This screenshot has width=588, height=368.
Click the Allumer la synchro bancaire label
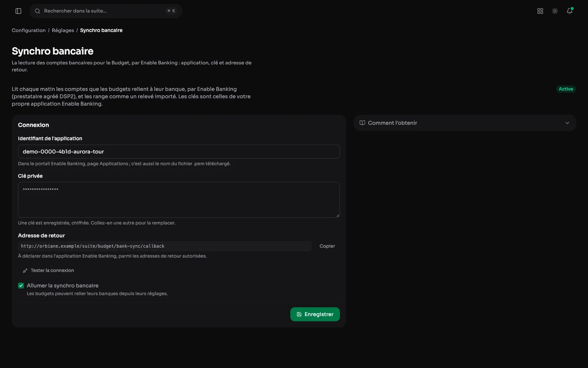[62, 286]
